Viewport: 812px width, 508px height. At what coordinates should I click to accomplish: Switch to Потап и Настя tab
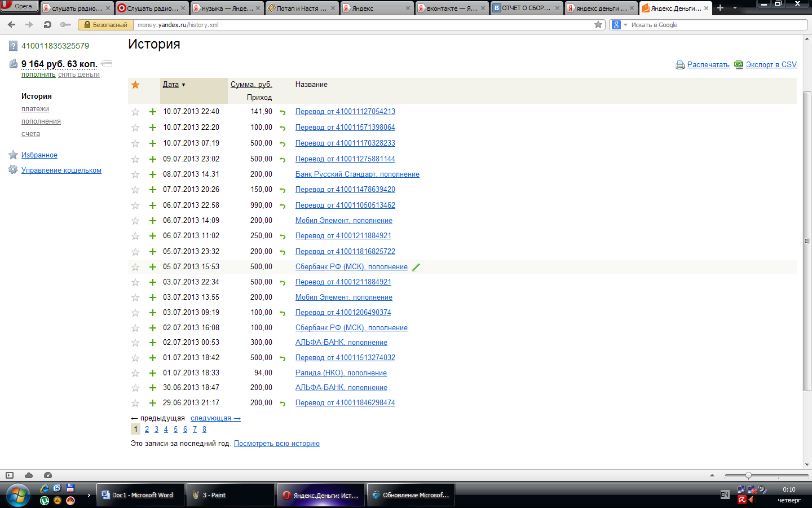pos(302,8)
